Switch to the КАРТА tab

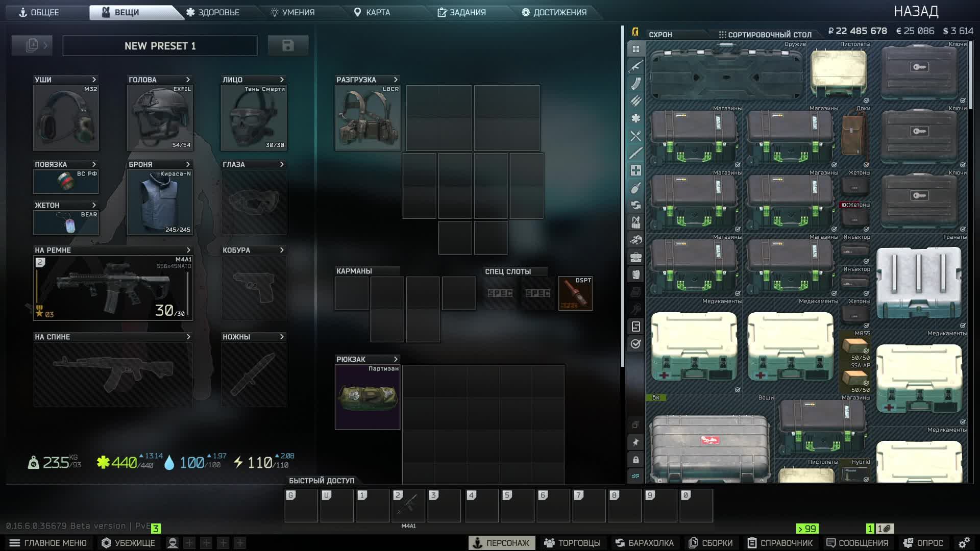coord(372,12)
